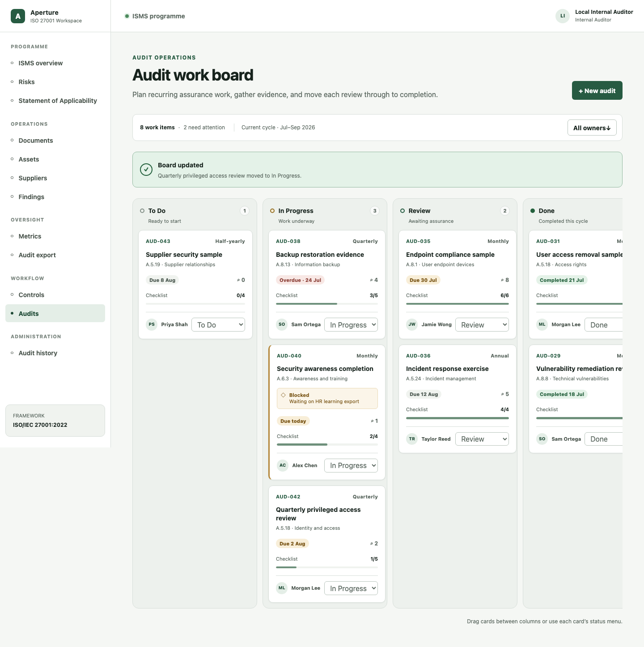This screenshot has width=644, height=647.
Task: Click the In Progress column status circle
Action: pyautogui.click(x=272, y=211)
